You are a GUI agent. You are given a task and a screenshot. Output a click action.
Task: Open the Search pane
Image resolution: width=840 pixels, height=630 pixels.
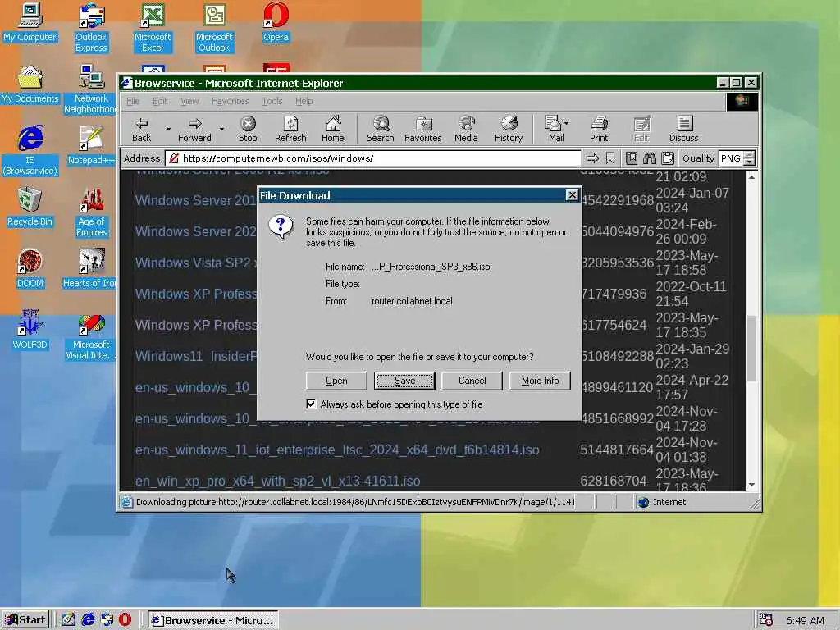(381, 129)
